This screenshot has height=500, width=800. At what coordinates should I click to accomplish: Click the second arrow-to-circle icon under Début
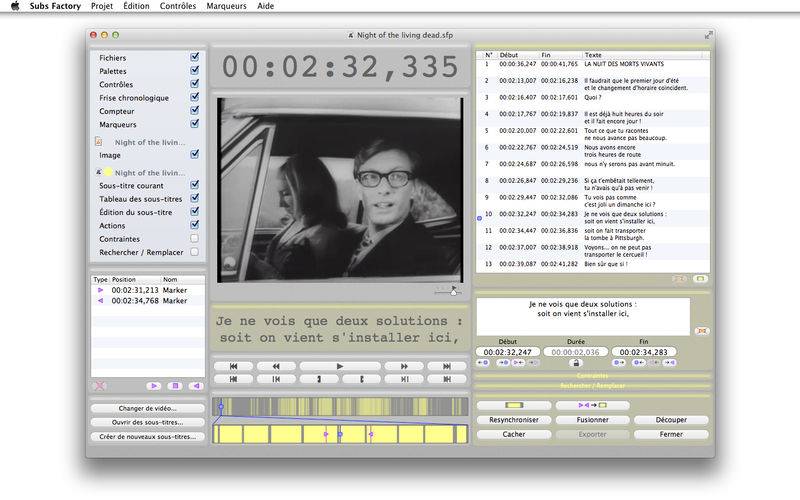[x=503, y=363]
